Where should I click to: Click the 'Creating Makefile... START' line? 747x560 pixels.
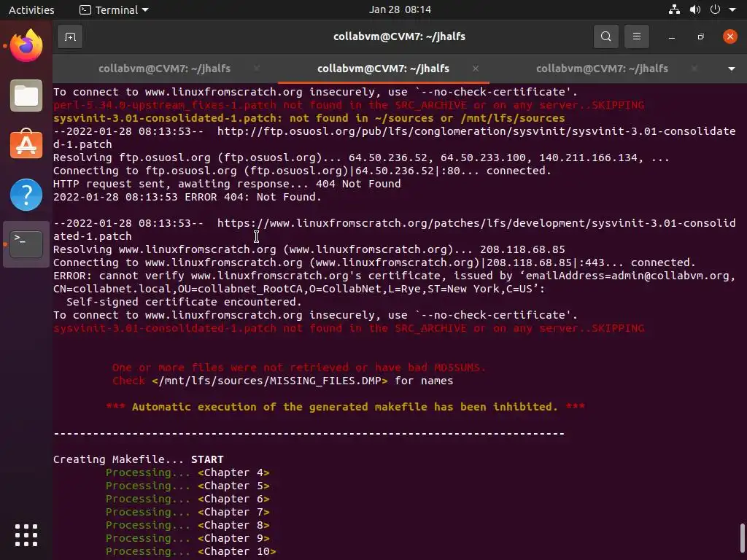(138, 459)
